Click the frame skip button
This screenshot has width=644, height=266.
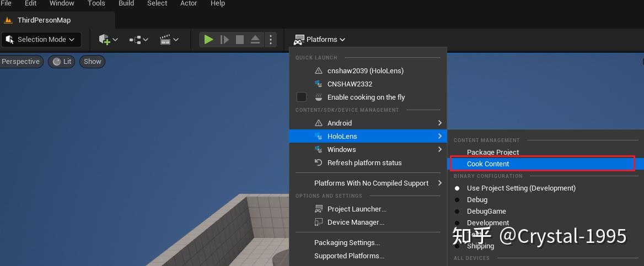click(x=224, y=40)
